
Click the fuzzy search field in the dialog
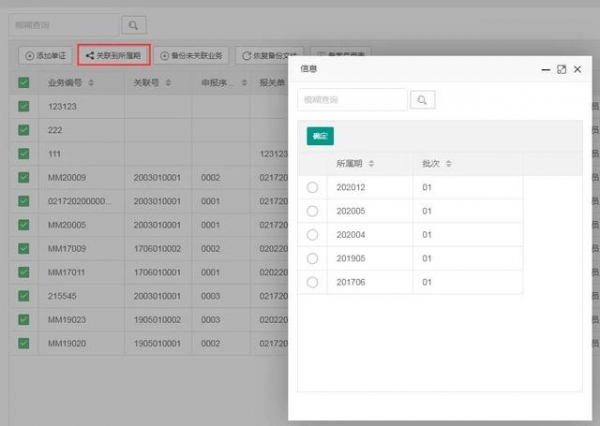pyautogui.click(x=352, y=100)
